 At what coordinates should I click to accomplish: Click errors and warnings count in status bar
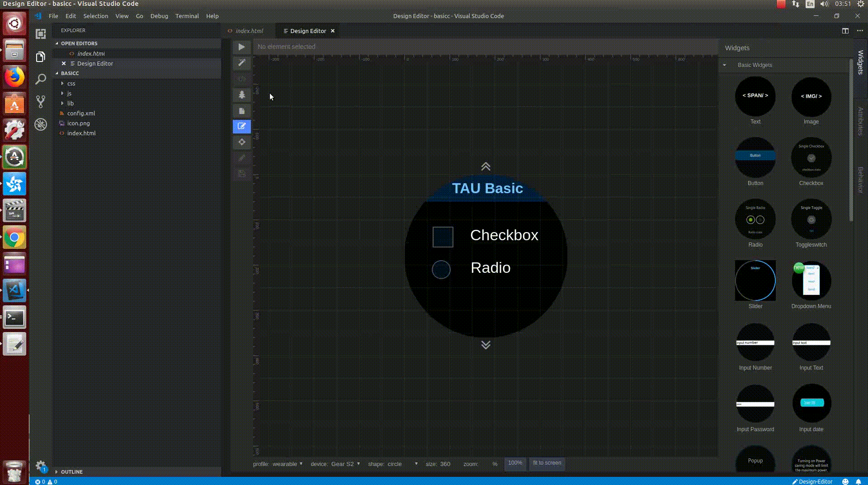pyautogui.click(x=46, y=481)
